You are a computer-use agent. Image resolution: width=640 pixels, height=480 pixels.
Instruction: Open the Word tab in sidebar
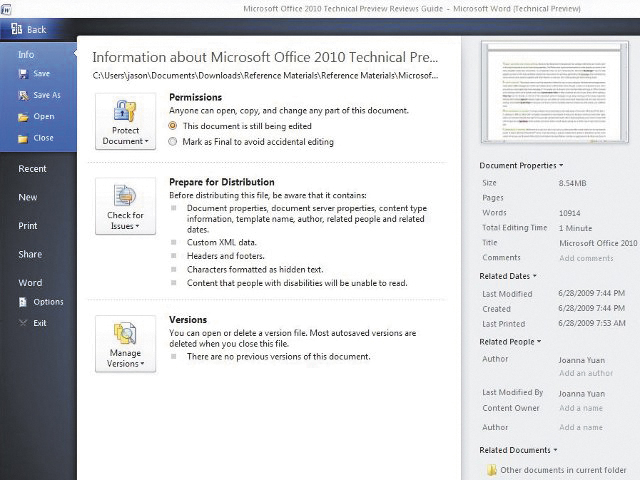pyautogui.click(x=30, y=282)
